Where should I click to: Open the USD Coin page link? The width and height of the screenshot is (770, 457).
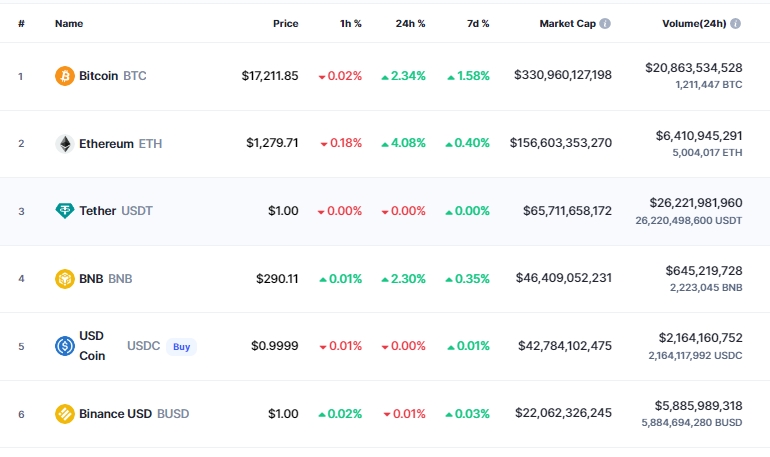[x=92, y=346]
